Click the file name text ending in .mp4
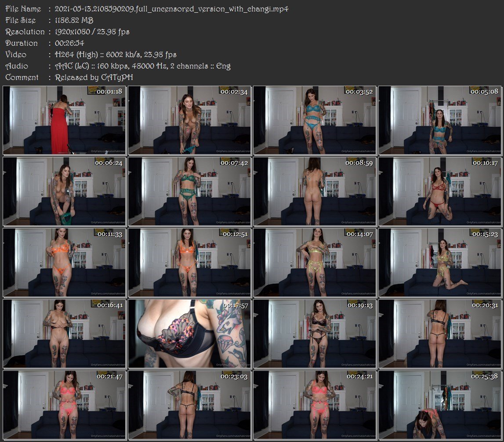Image resolution: width=504 pixels, height=442 pixels. (171, 9)
